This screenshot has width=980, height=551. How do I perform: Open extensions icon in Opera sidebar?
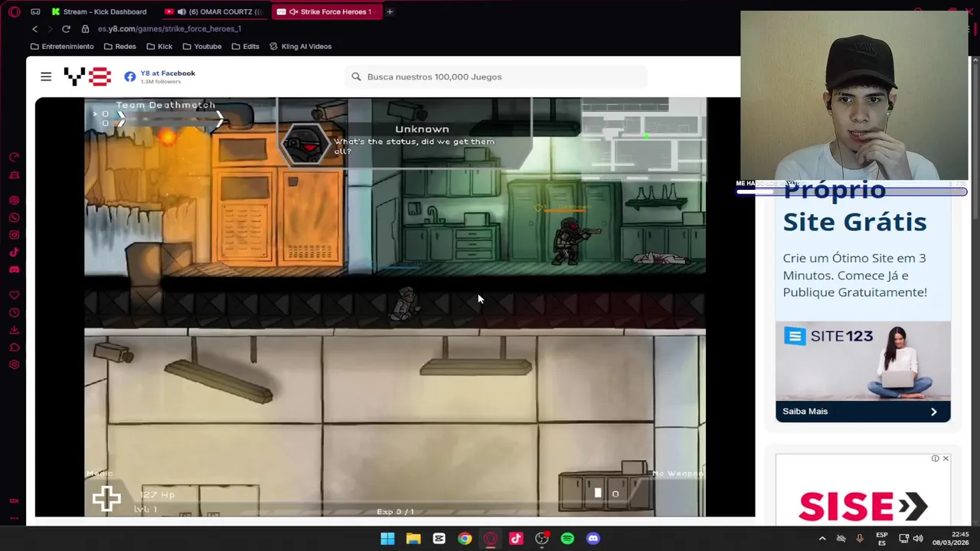(14, 347)
